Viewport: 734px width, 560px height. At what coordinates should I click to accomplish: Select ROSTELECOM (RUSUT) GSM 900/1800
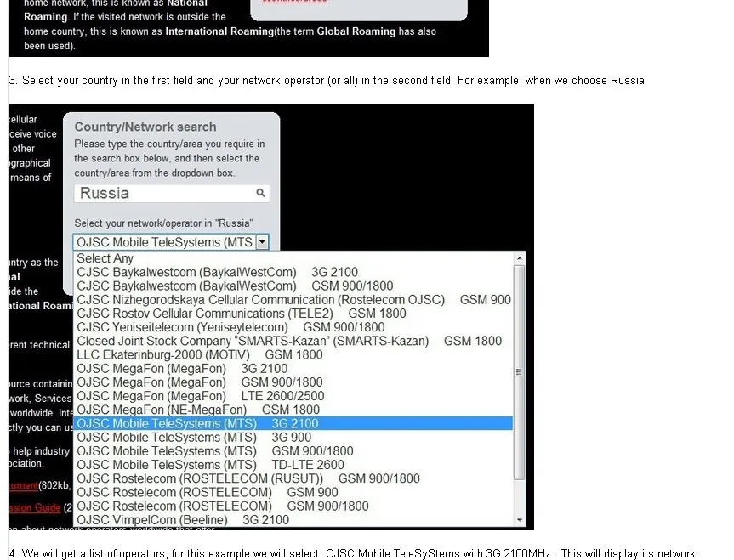pyautogui.click(x=293, y=478)
